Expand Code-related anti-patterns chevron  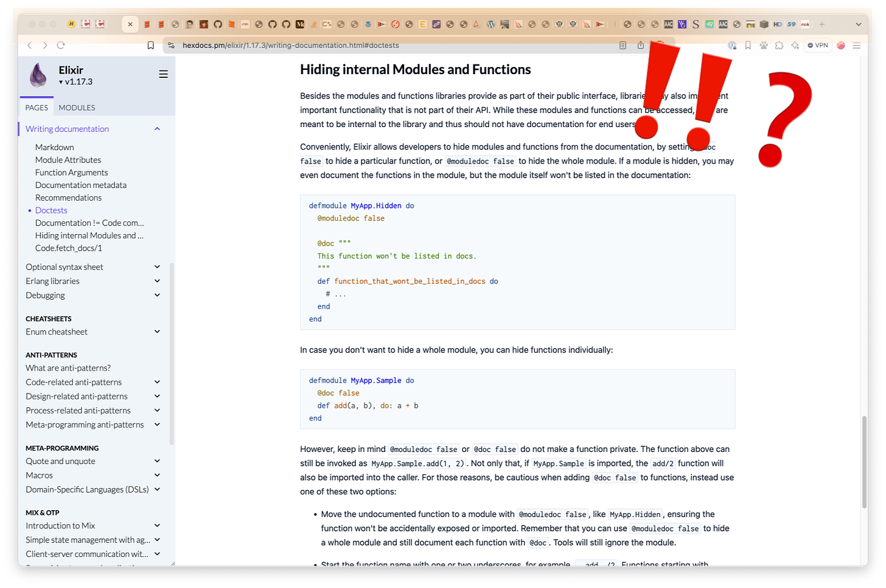(157, 382)
